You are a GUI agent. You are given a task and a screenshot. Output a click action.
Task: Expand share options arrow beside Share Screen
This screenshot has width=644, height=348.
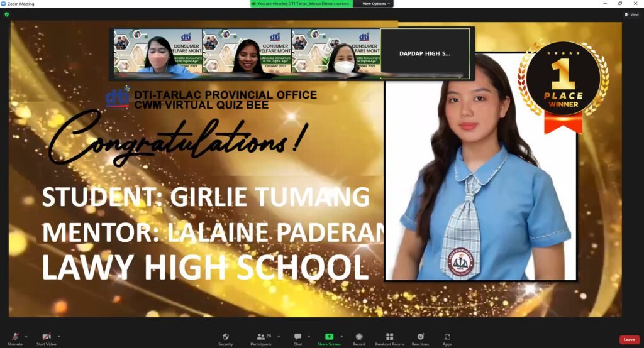tap(341, 337)
